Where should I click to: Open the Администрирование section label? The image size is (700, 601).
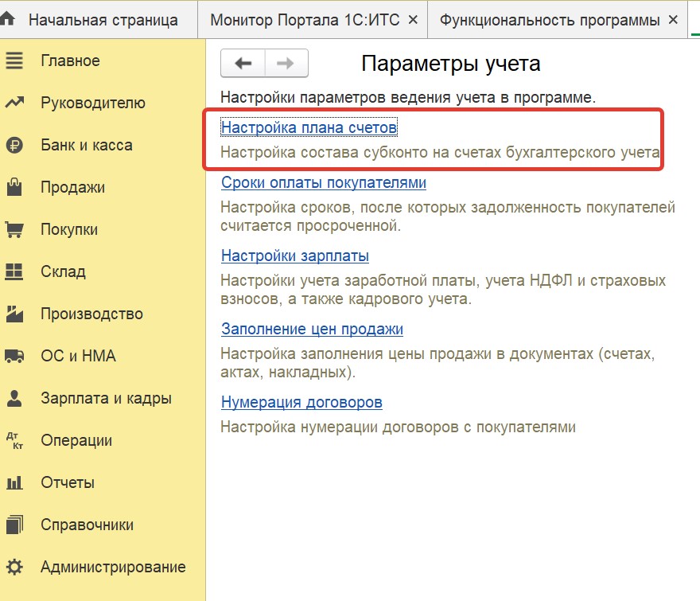(x=114, y=567)
